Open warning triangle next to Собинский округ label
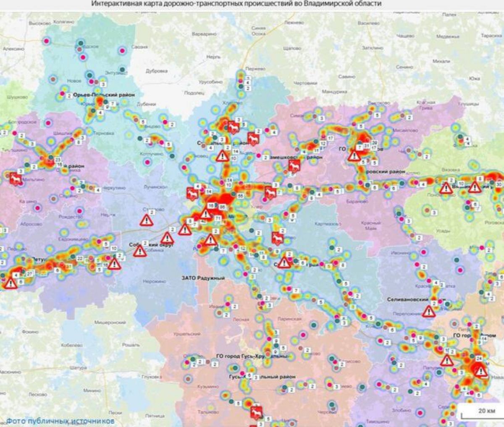 139,251
